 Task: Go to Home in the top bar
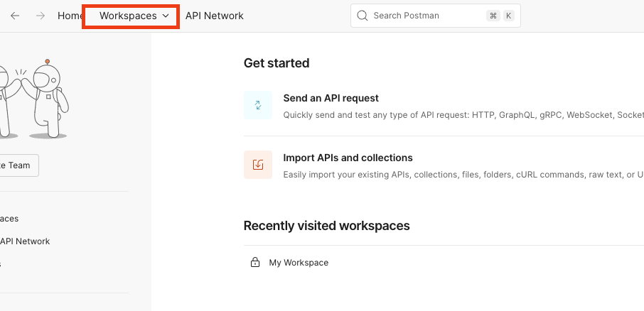[70, 16]
